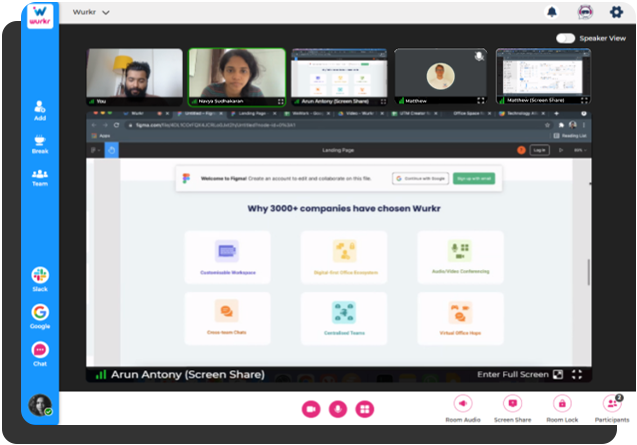Screen dimensions: 637x445
Task: Click the profile avatar at the sidebar bottom
Action: pos(40,405)
